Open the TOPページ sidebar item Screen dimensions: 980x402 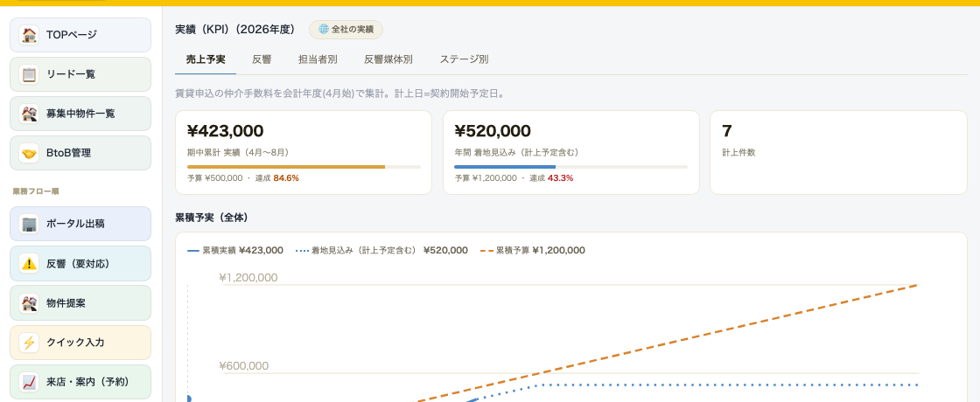80,35
